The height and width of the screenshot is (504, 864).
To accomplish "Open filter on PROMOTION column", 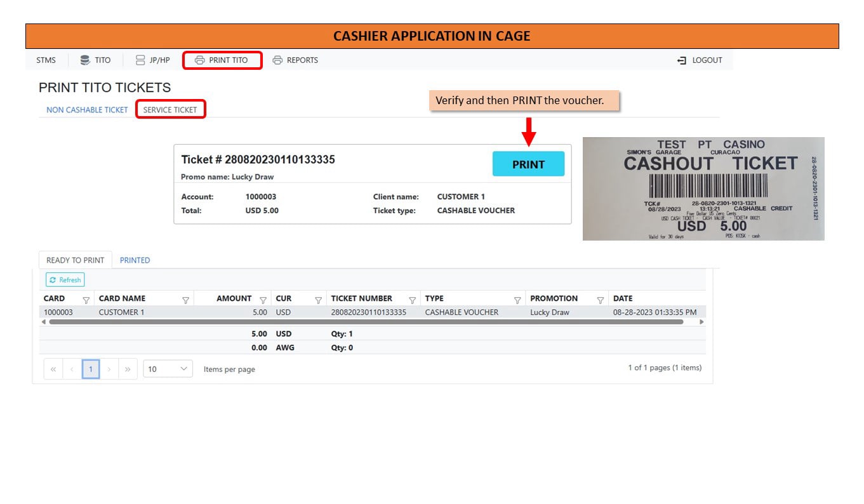I will (600, 300).
